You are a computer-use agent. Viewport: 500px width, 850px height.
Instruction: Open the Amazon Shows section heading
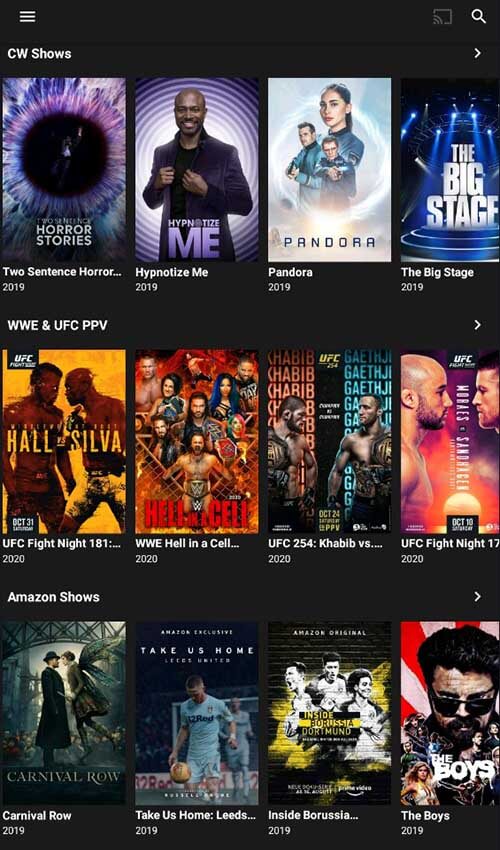(54, 597)
